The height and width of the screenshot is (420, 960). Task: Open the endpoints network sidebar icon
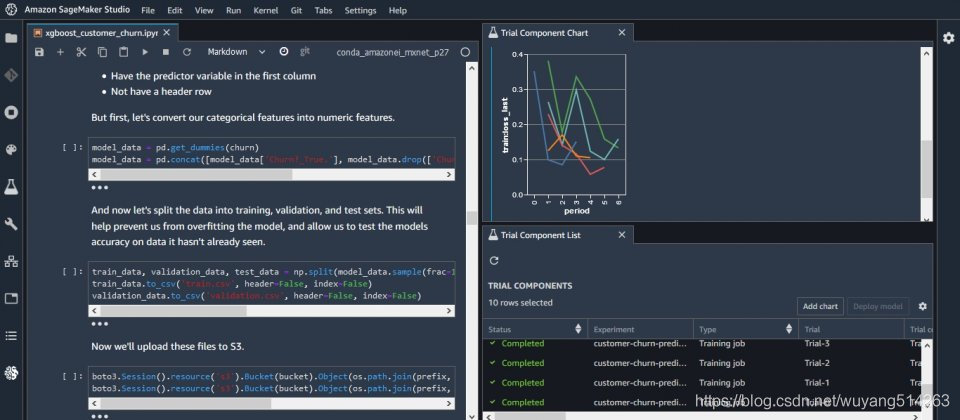(x=11, y=261)
